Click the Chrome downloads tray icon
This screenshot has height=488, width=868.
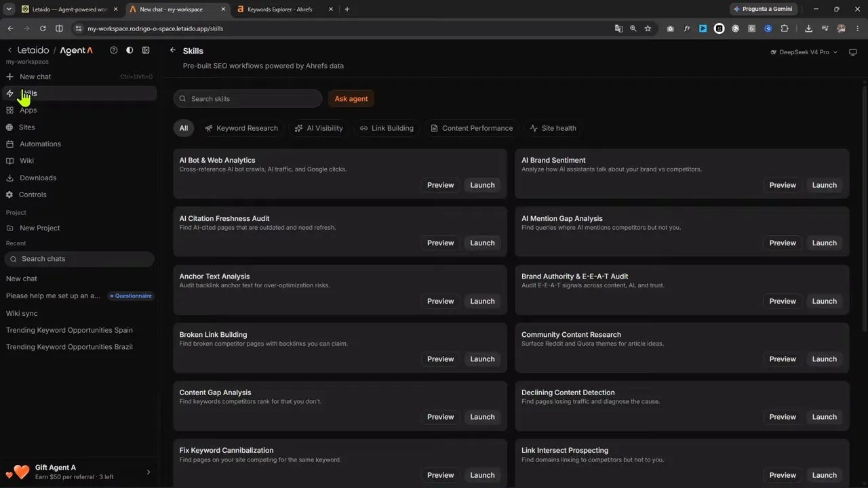[808, 28]
